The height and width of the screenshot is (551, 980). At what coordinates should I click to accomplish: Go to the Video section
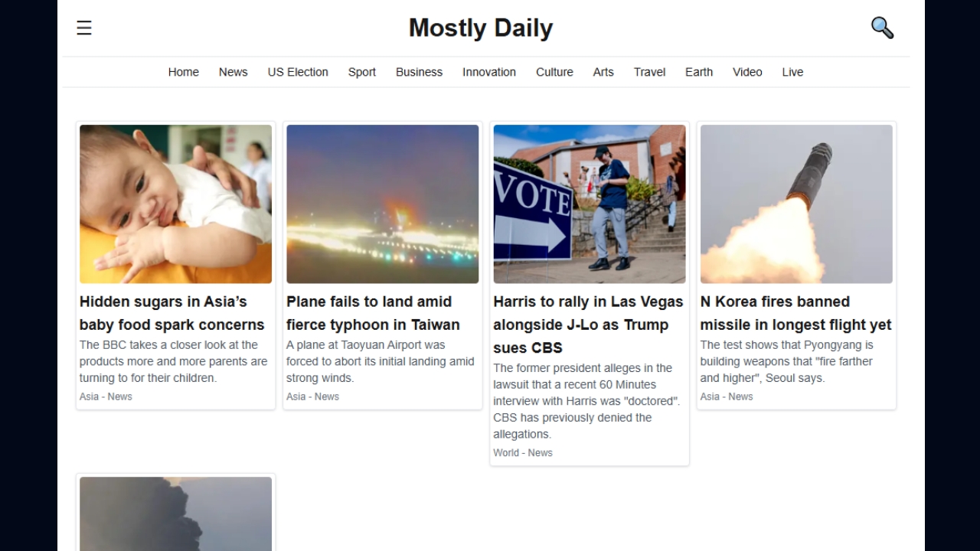pos(747,72)
